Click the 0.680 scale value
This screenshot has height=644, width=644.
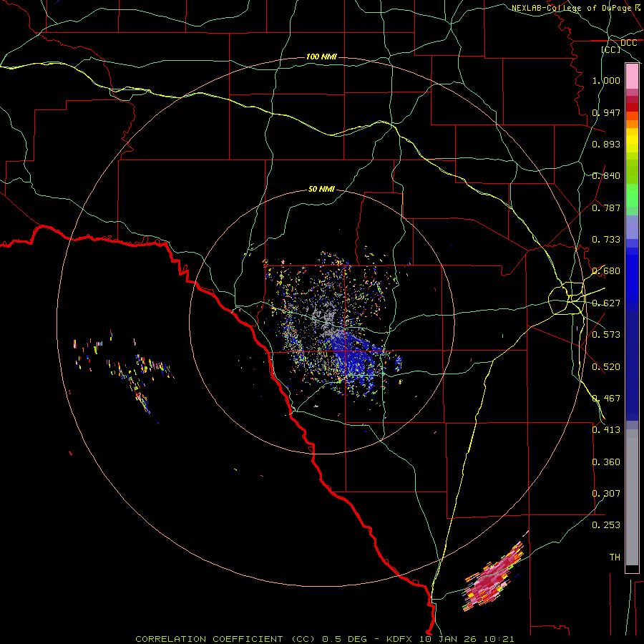(x=606, y=271)
